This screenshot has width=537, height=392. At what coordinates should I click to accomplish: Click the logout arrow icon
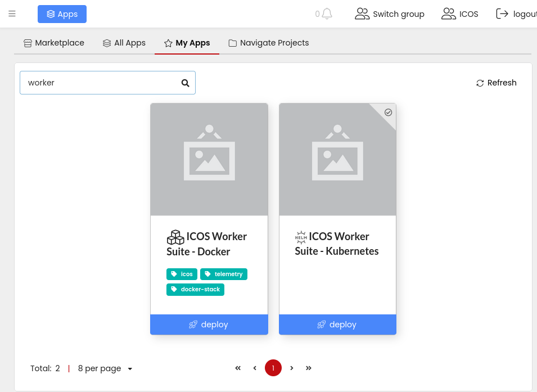tap(502, 13)
